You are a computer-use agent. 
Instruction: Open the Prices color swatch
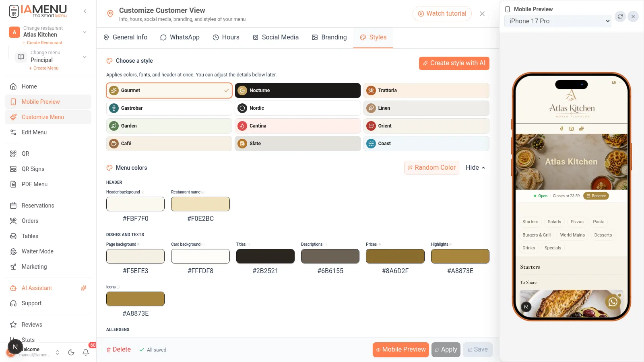pos(395,256)
